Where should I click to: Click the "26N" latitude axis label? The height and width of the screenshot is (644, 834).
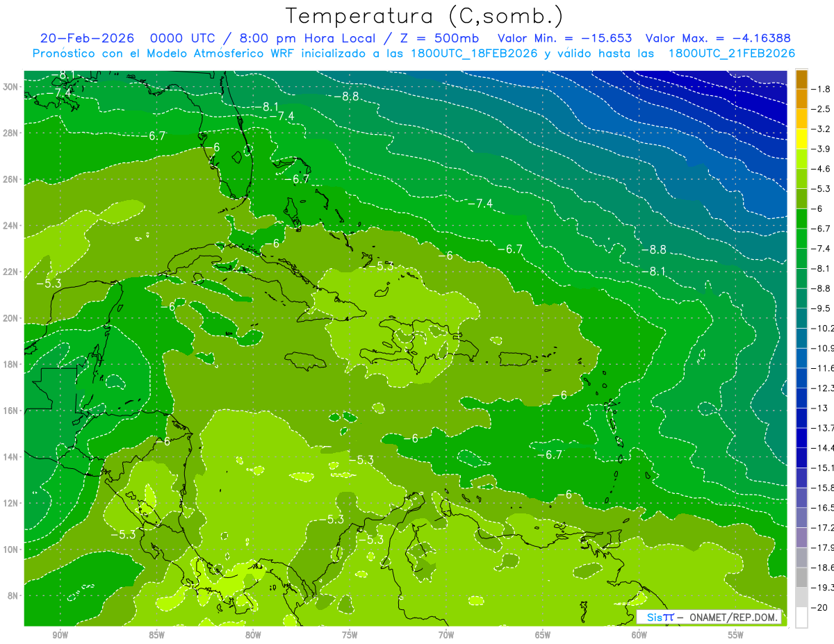pos(11,179)
